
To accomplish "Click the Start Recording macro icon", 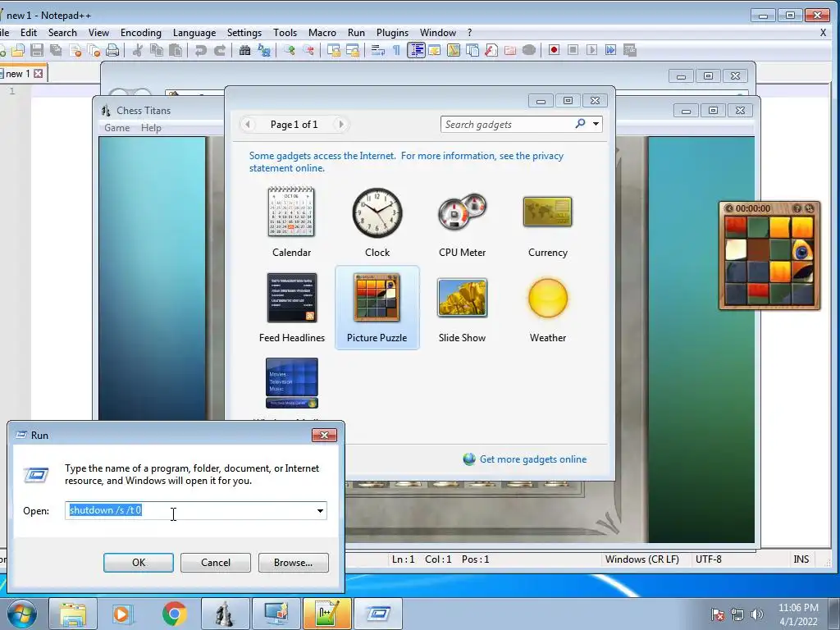I will point(554,50).
